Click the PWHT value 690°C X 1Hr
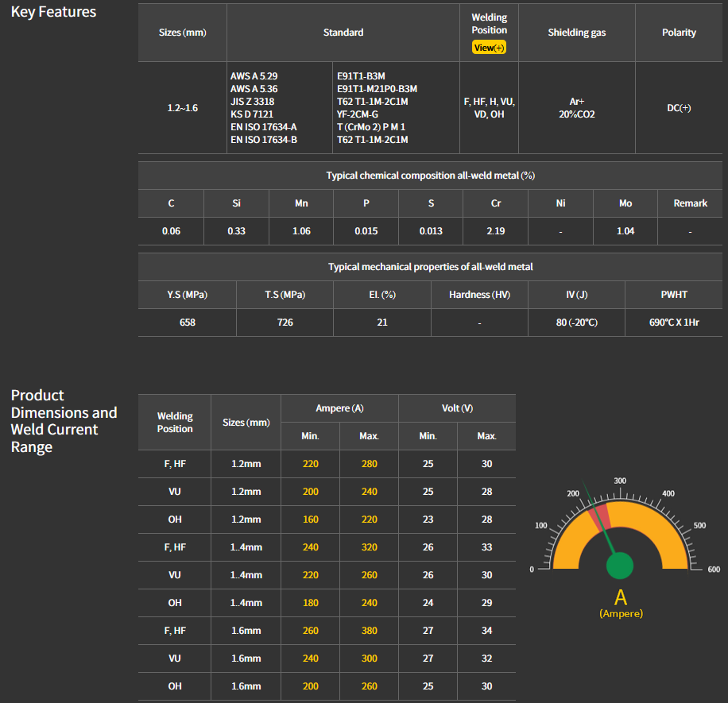 674,323
